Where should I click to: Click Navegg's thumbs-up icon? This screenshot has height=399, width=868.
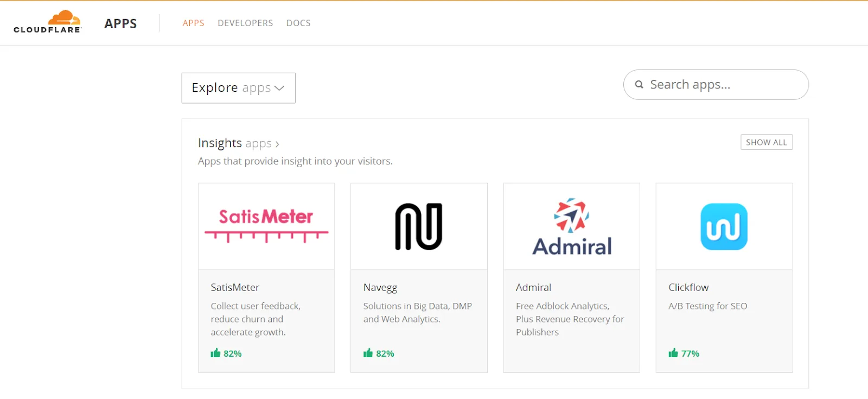tap(368, 353)
